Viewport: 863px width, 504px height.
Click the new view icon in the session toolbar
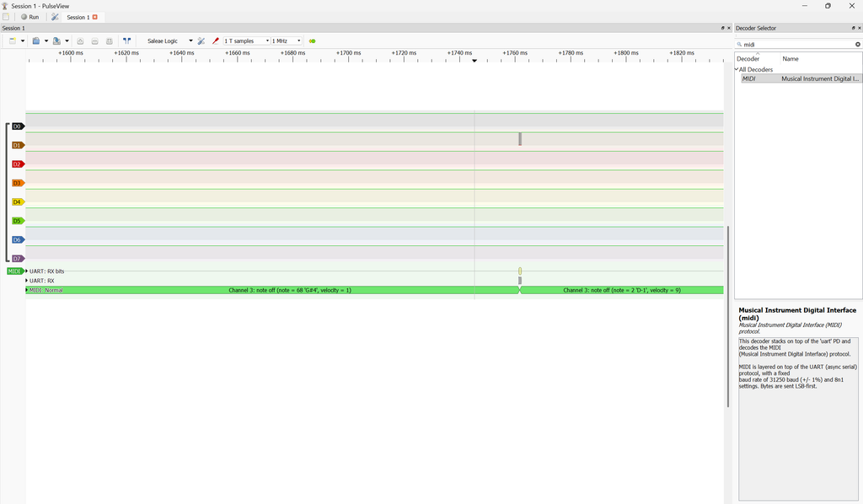click(x=13, y=40)
